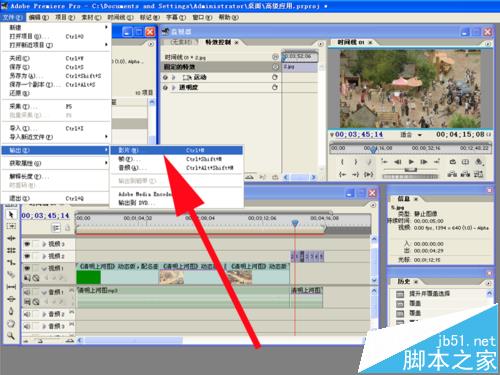Play the sequence in the monitor
Screen dimensions: 500x375
[x=411, y=162]
